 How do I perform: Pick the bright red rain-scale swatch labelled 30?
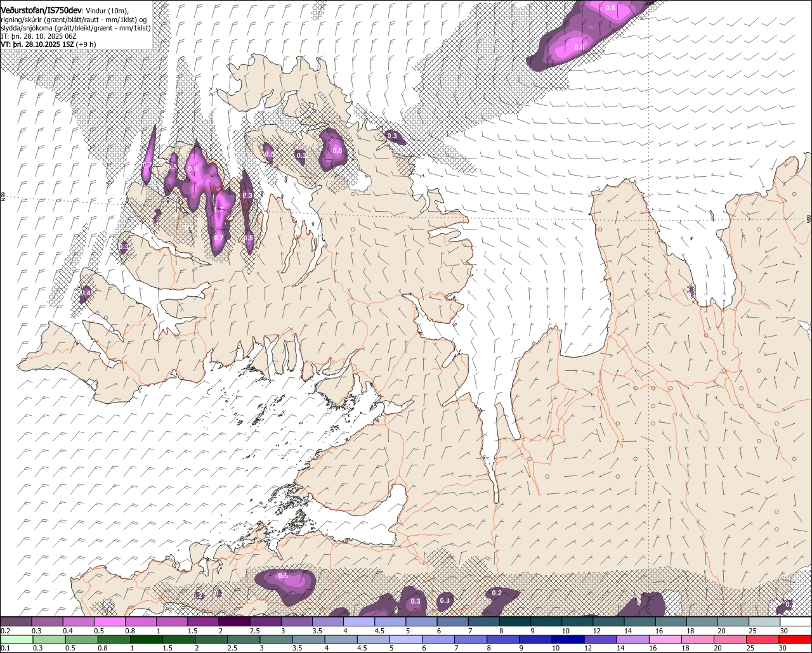[795, 640]
